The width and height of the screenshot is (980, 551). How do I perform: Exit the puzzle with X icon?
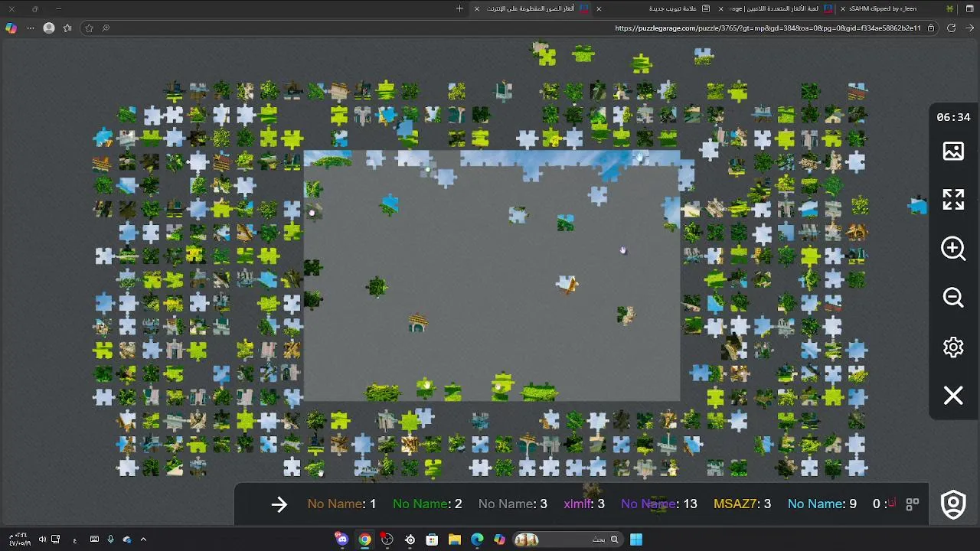point(953,396)
